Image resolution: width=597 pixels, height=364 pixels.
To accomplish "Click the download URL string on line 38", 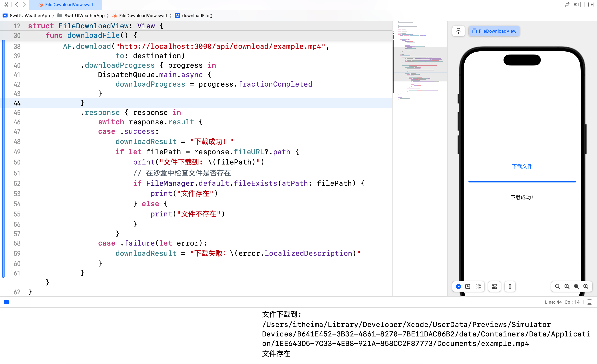I will (x=221, y=46).
